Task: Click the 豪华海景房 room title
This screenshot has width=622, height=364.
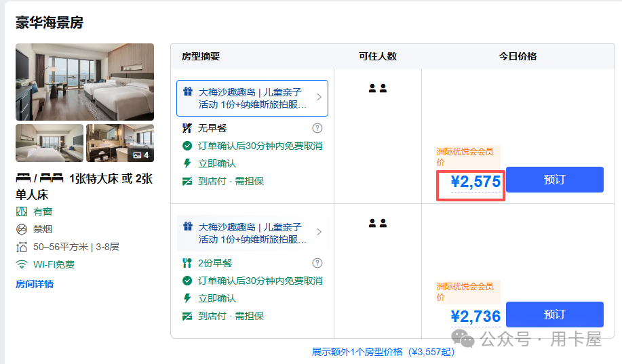Action: (50, 22)
